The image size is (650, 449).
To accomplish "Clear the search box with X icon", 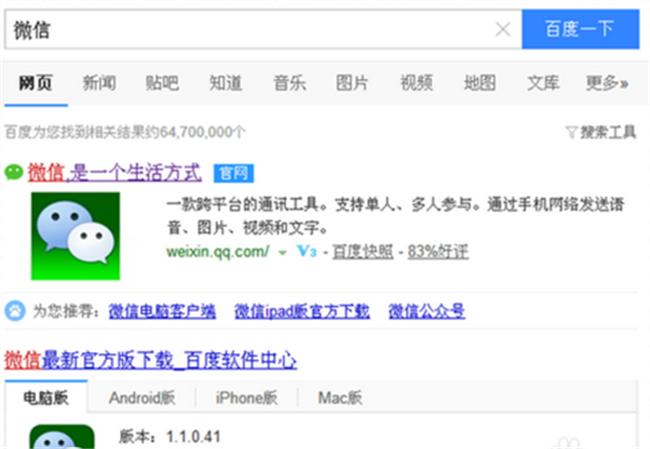I will point(503,29).
